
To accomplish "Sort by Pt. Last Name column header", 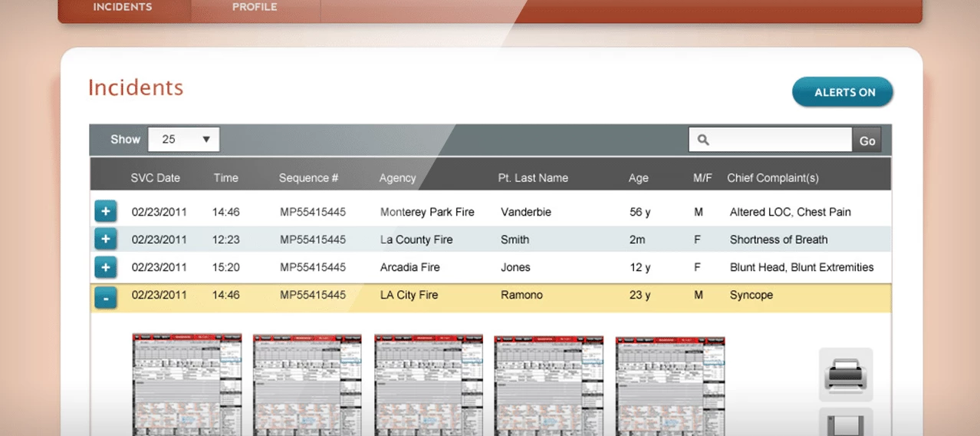I will click(533, 178).
